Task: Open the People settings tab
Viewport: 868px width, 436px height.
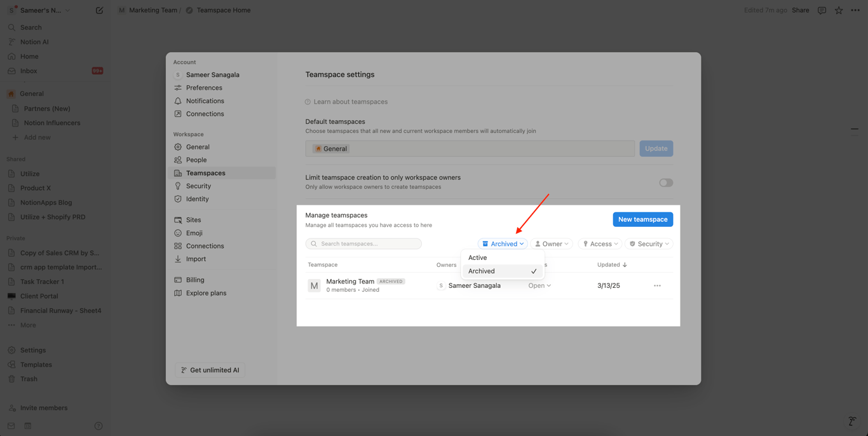Action: pos(196,160)
